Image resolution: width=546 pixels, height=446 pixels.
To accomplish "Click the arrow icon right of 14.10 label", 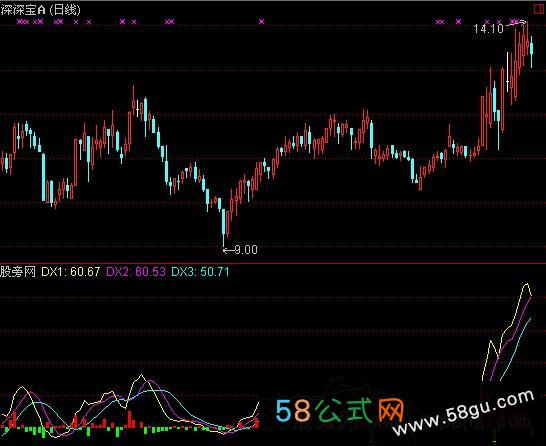I will coord(516,24).
